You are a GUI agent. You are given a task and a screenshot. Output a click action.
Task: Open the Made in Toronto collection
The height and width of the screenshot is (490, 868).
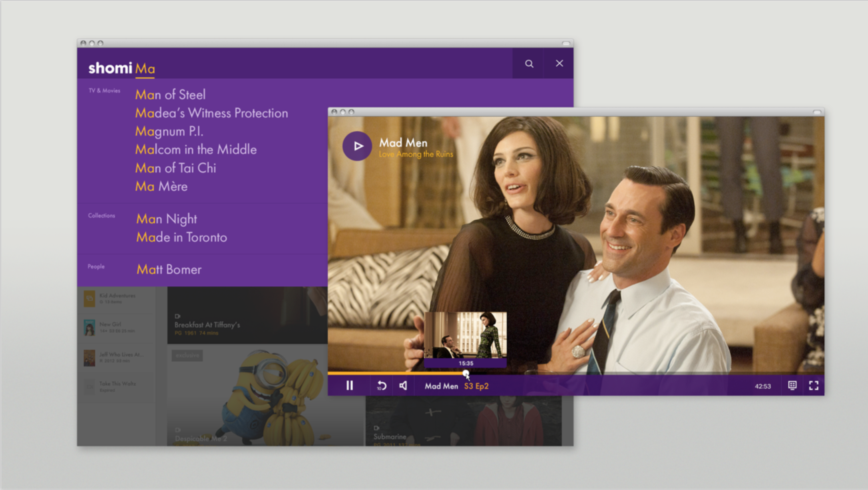(181, 237)
